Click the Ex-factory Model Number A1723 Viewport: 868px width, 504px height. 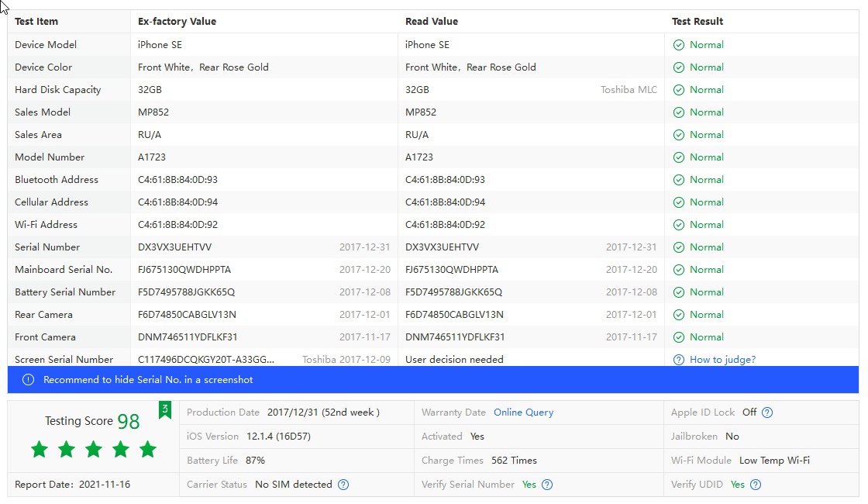[x=152, y=157]
